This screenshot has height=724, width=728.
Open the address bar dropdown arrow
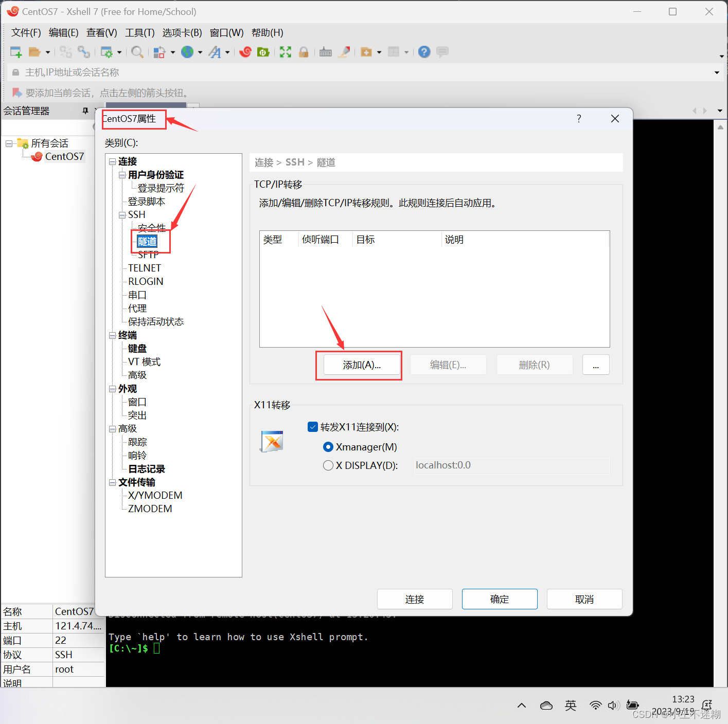[x=717, y=73]
